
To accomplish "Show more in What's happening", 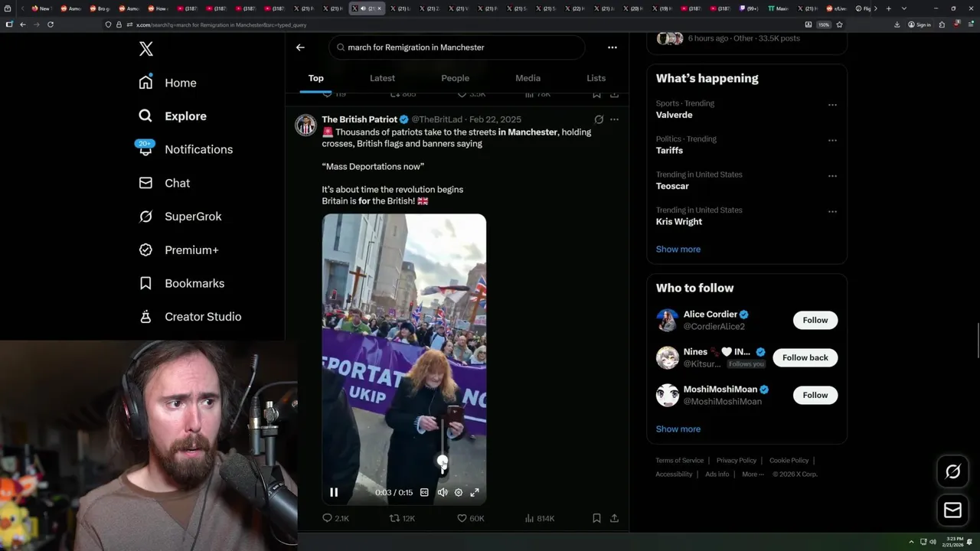I will point(678,249).
